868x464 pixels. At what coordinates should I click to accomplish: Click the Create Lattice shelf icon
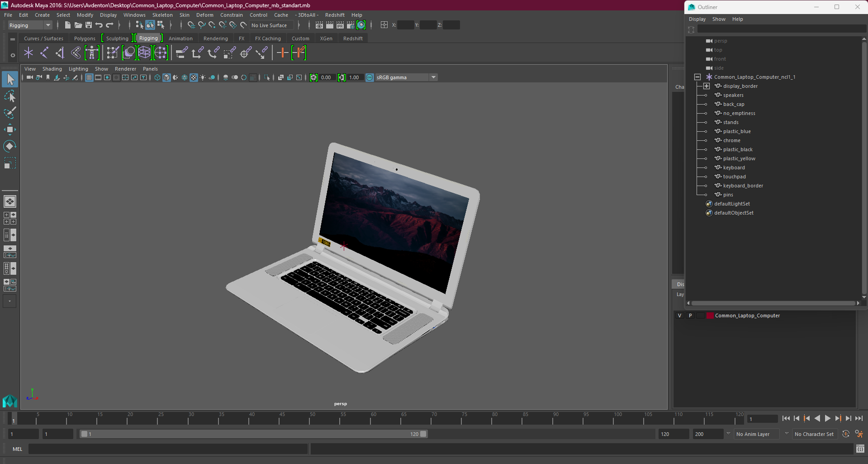(145, 53)
